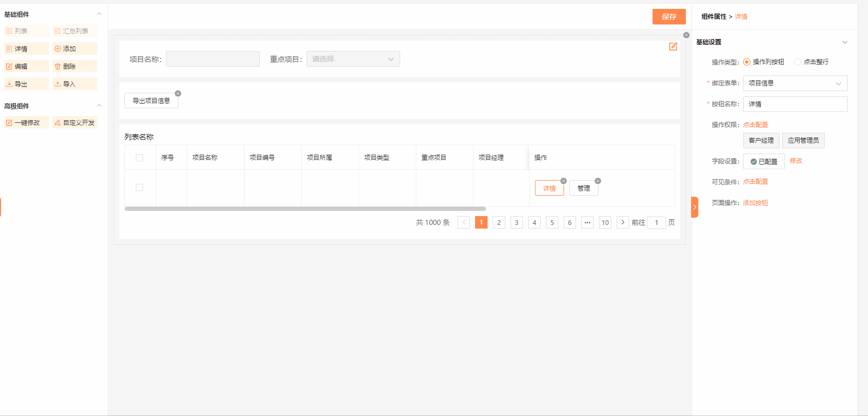
Task: Click 点击配置 link for 操作权限
Action: tap(756, 125)
